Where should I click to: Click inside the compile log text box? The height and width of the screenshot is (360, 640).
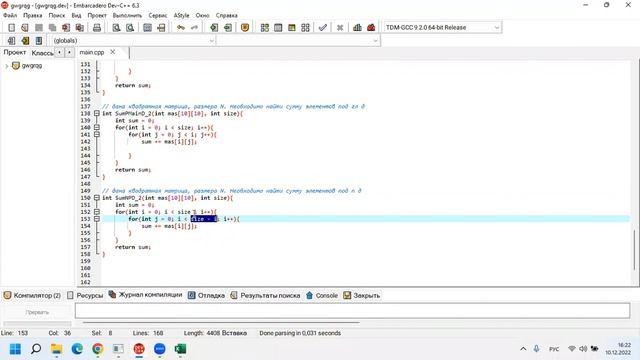tap(352, 311)
